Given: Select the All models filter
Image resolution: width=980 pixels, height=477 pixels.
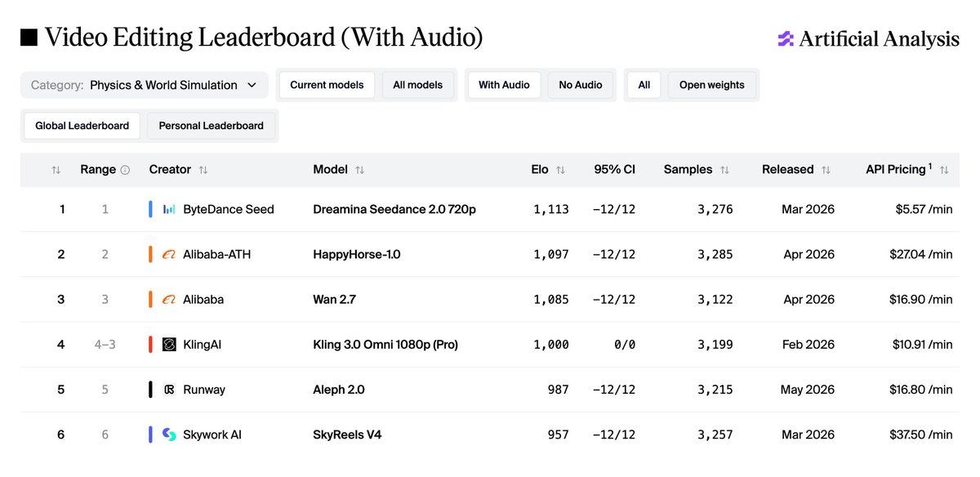Looking at the screenshot, I should (417, 85).
